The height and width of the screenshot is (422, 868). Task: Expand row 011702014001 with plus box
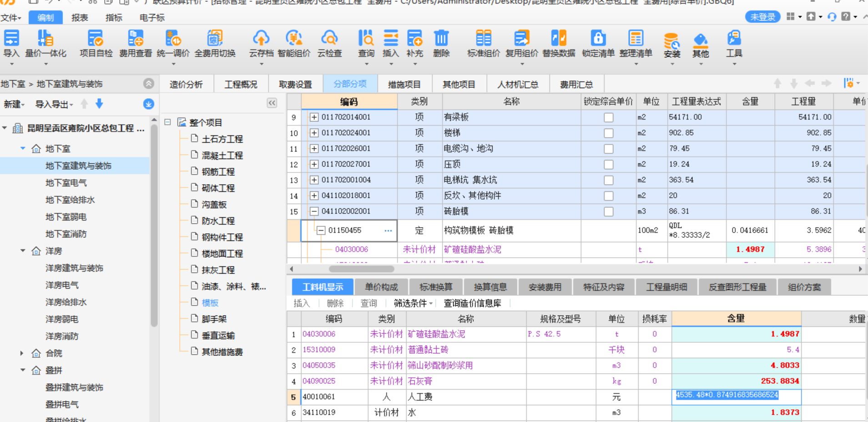click(314, 117)
